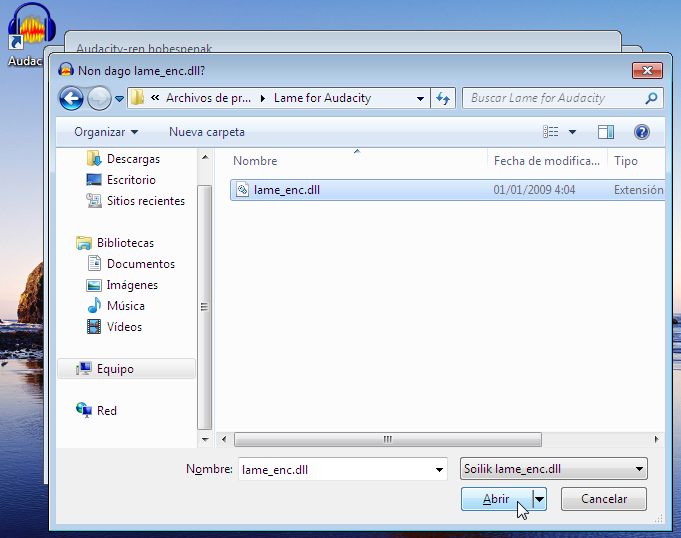Select Red in navigation pane
Screen dimensions: 681x538
pyautogui.click(x=107, y=411)
